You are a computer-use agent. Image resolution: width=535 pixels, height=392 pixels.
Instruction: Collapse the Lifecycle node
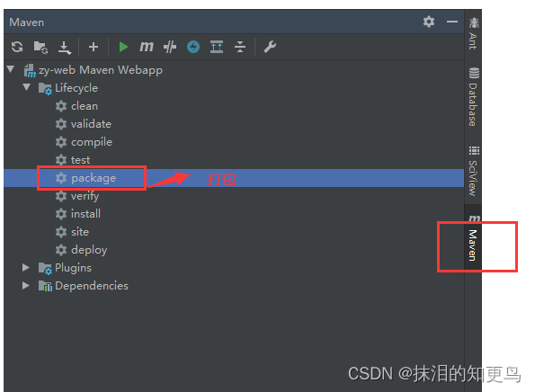tap(27, 87)
